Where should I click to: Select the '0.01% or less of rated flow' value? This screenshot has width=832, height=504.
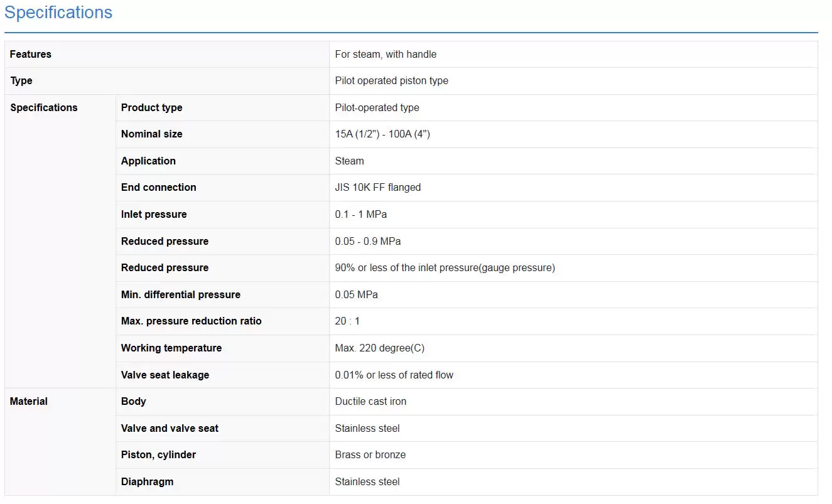(x=394, y=375)
